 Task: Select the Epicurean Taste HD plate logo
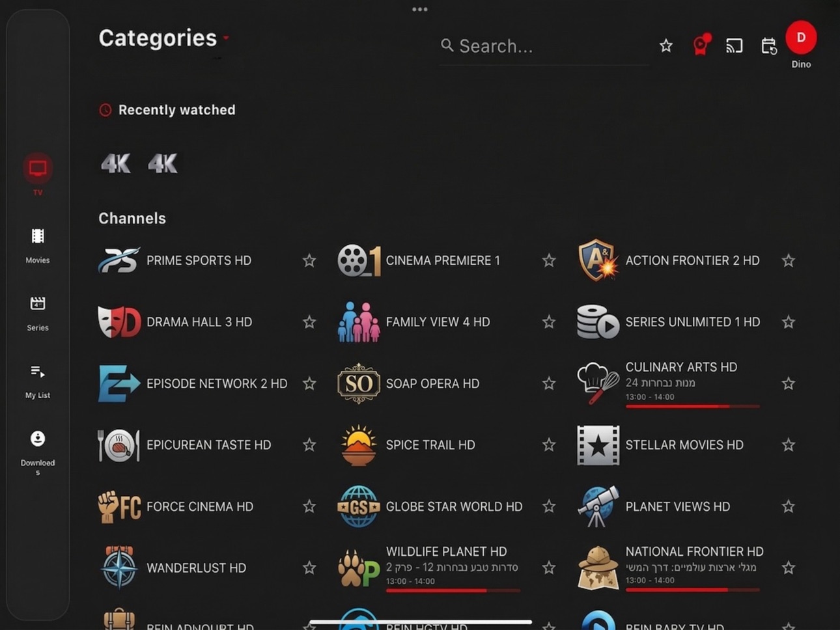[119, 445]
